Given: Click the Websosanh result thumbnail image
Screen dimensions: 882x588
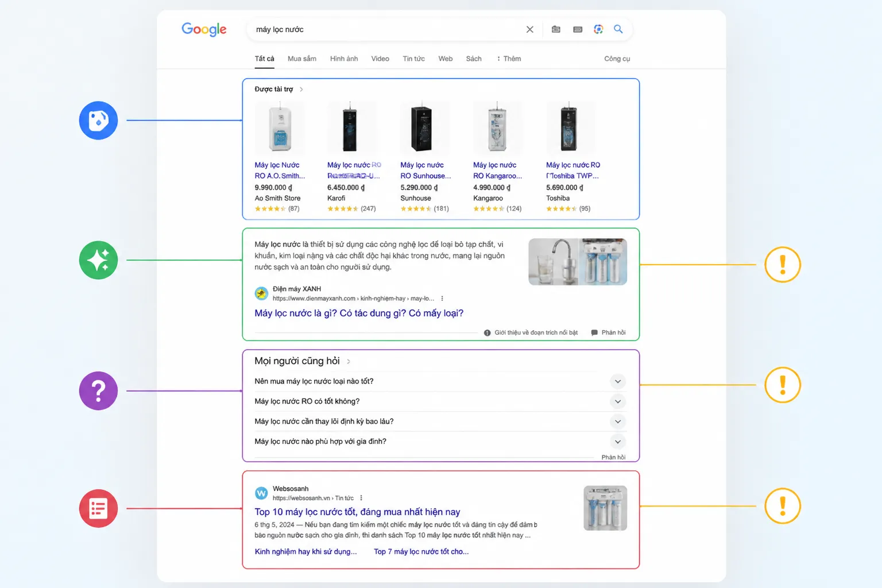Looking at the screenshot, I should tap(605, 508).
